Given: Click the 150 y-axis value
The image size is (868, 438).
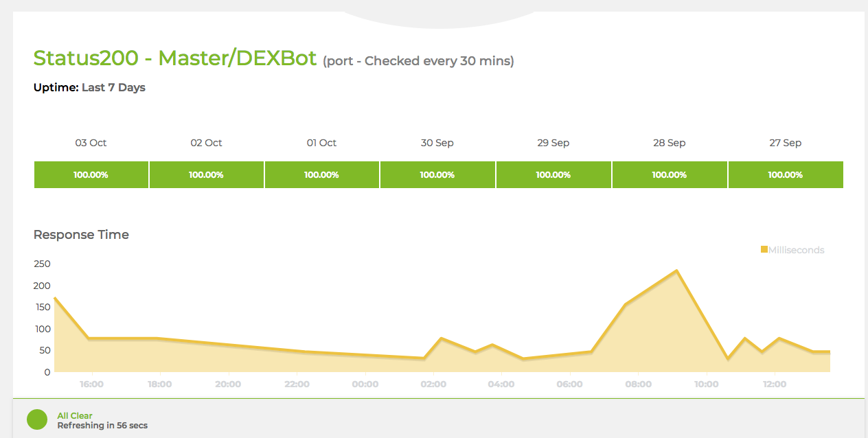Looking at the screenshot, I should coord(42,307).
